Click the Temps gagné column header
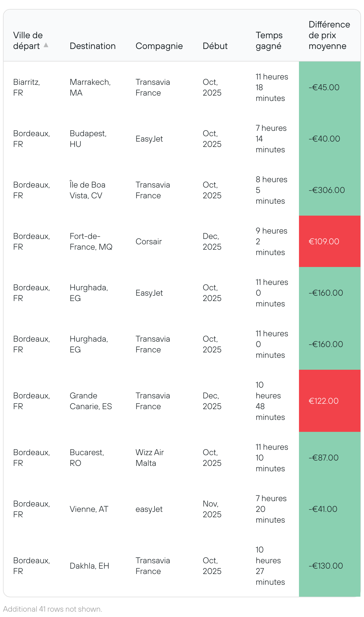Viewport: 364px width, 617px height. pyautogui.click(x=269, y=41)
